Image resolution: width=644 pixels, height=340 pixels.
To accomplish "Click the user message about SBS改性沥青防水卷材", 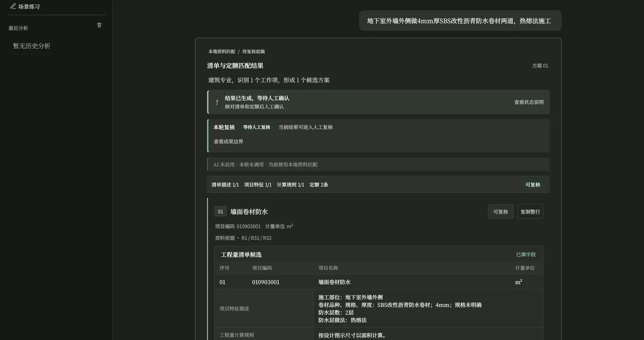I will coord(460,21).
